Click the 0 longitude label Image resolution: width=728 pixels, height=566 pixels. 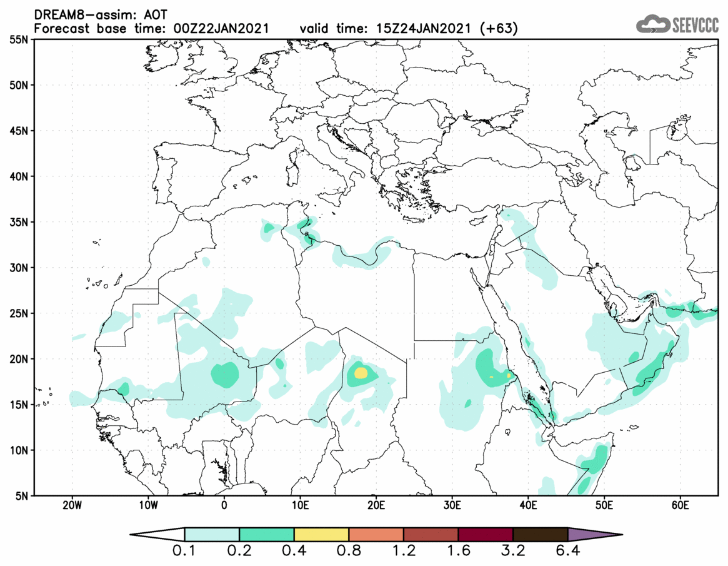click(224, 505)
